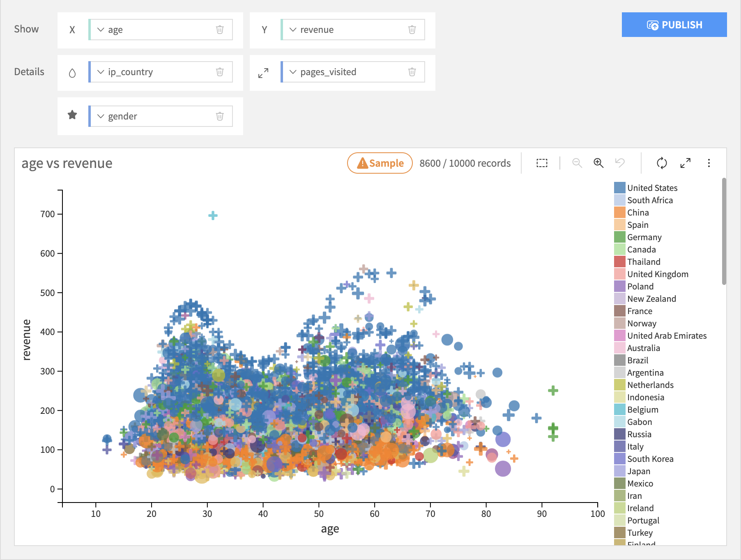The height and width of the screenshot is (560, 741).
Task: Click the Poland legend color swatch
Action: pyautogui.click(x=619, y=286)
